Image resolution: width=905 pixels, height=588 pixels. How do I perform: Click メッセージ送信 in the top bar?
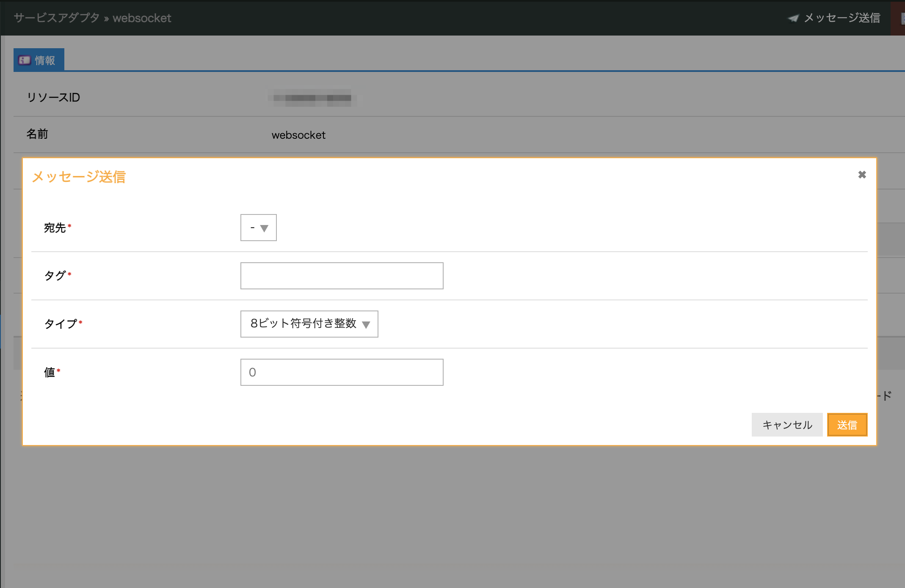coord(842,18)
